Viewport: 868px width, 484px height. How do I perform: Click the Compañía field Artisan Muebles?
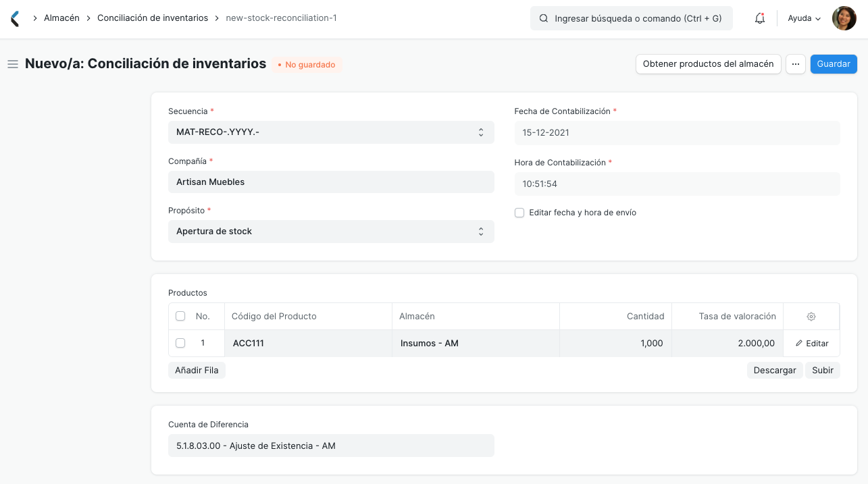point(331,182)
